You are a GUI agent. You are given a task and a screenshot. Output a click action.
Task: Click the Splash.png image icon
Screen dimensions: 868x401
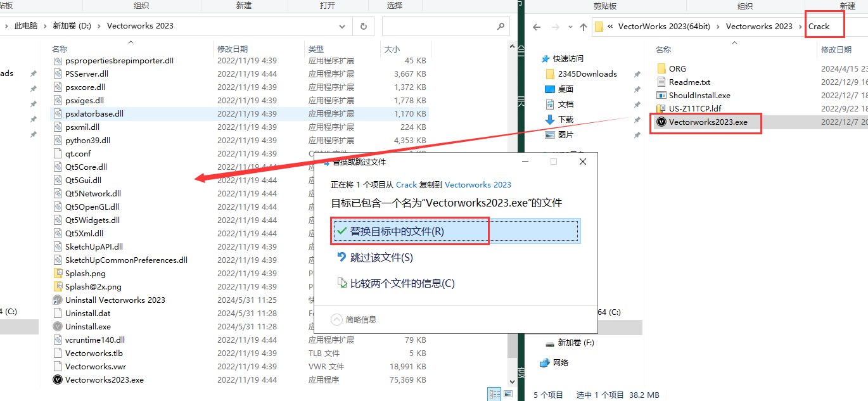pos(58,274)
